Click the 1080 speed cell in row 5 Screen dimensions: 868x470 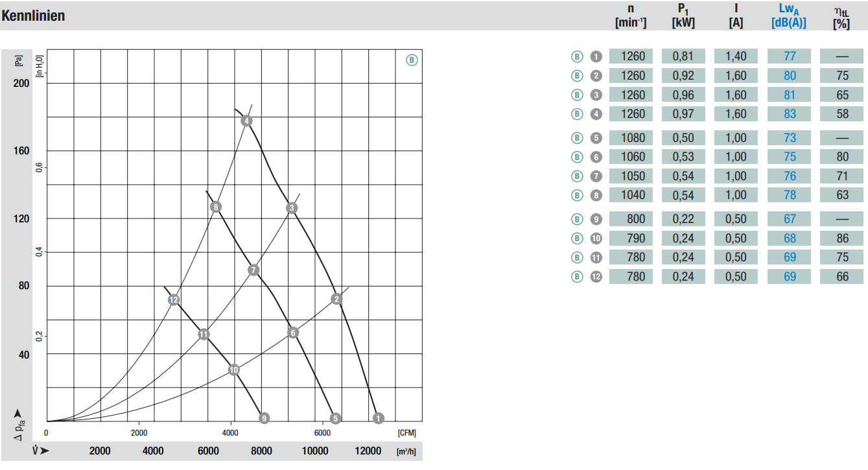633,137
